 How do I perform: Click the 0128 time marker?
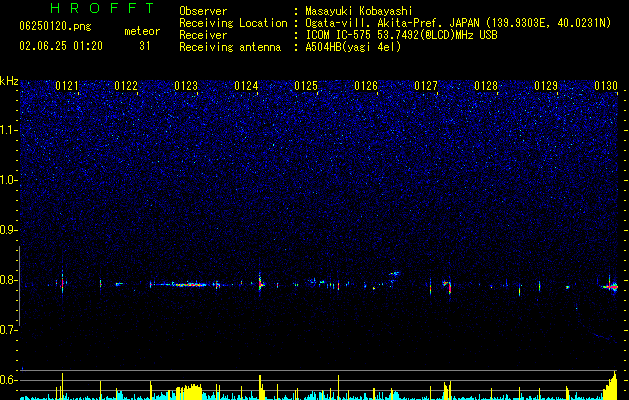pos(486,86)
